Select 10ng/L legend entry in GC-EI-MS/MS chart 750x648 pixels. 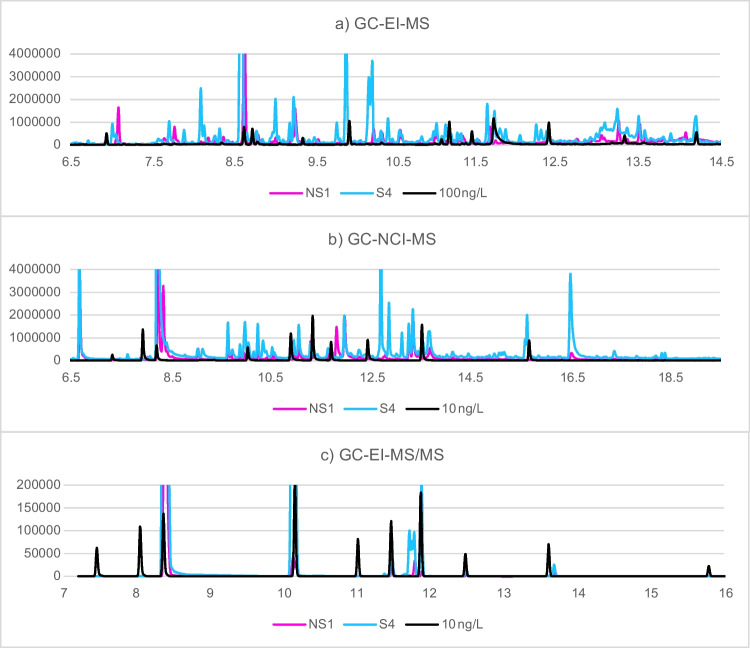tap(445, 625)
